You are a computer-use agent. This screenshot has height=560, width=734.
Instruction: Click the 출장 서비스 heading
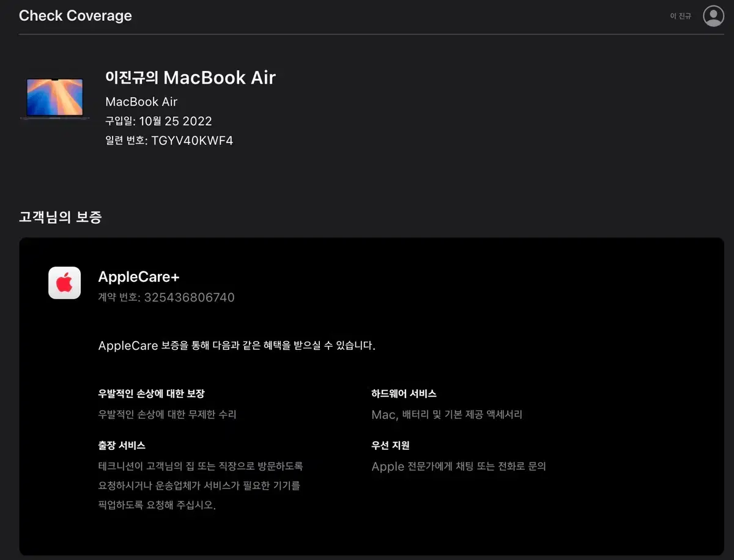(122, 446)
